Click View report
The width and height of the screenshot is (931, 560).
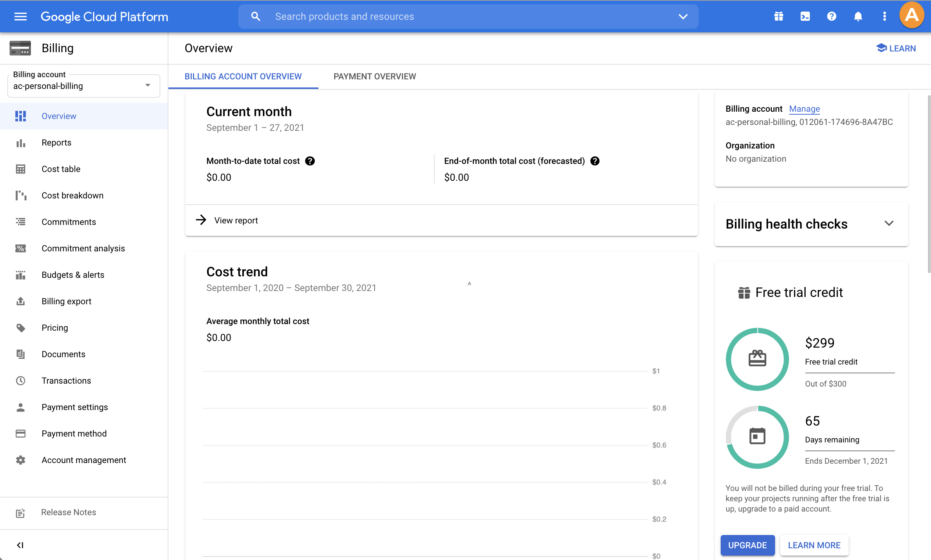(236, 220)
